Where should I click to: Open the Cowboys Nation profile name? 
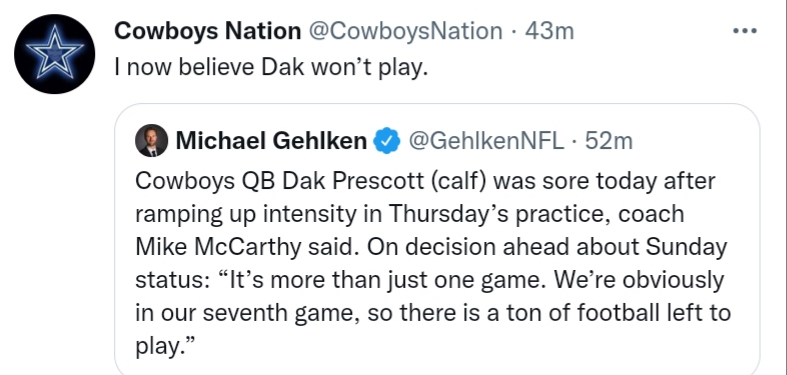click(208, 31)
